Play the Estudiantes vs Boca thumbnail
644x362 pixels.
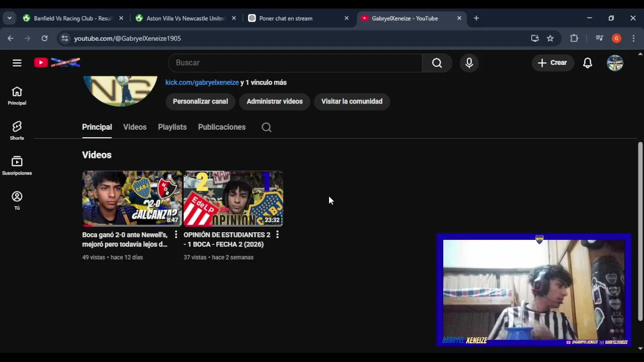coord(233,199)
